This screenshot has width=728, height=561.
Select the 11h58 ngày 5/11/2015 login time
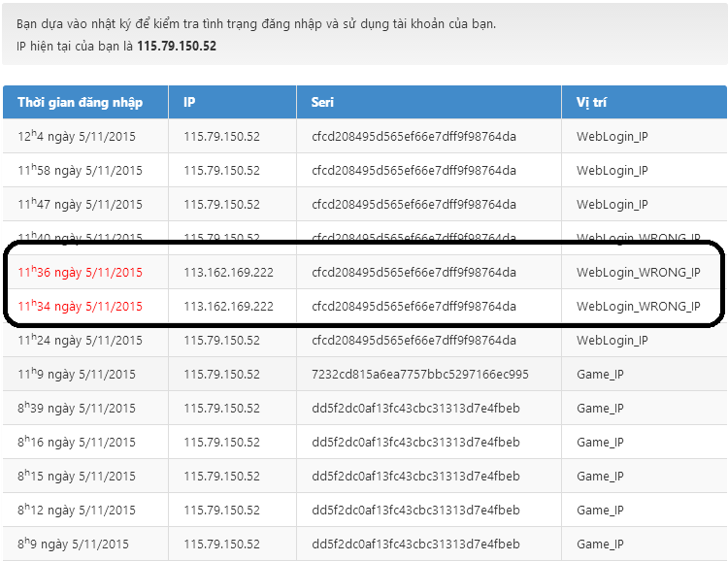[x=80, y=171]
